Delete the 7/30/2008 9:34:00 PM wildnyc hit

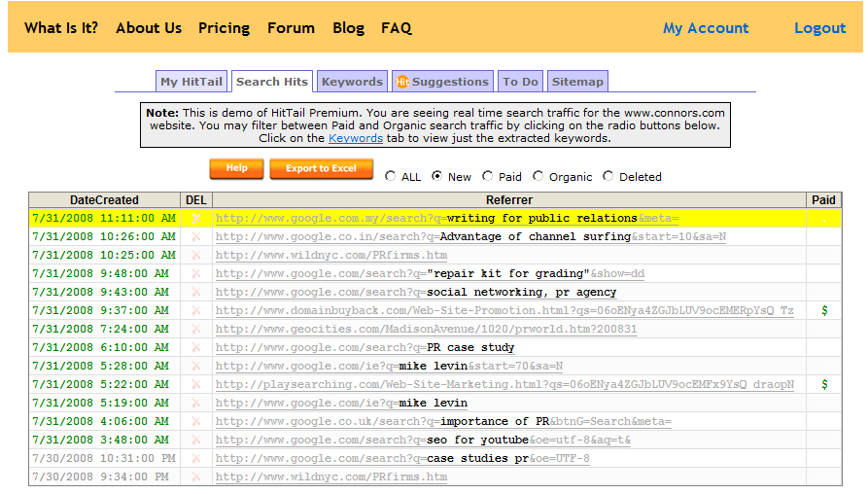click(x=196, y=476)
